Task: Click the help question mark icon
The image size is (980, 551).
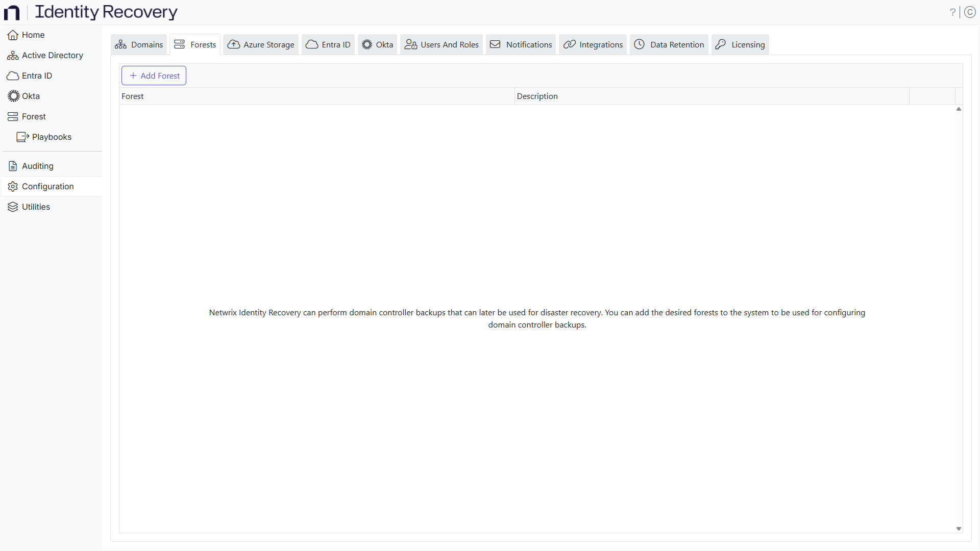Action: click(952, 12)
